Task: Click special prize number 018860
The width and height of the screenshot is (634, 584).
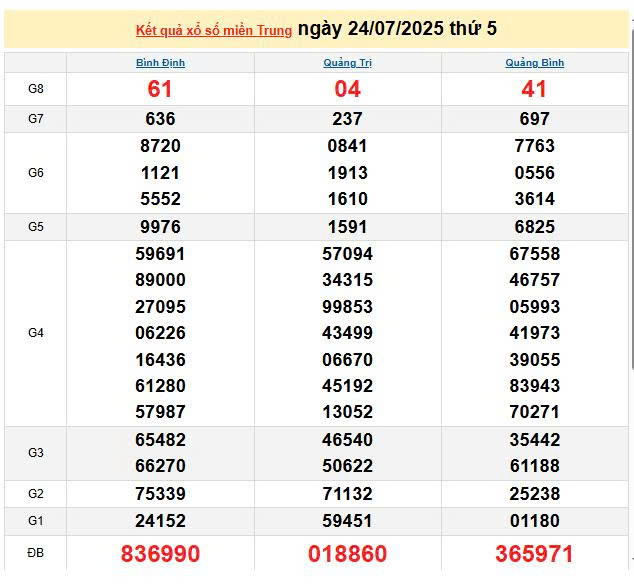Action: tap(347, 554)
